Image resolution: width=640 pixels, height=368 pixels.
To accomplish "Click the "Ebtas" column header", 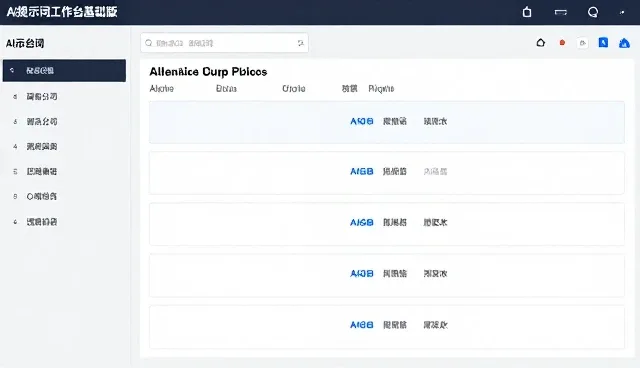I will [x=226, y=89].
